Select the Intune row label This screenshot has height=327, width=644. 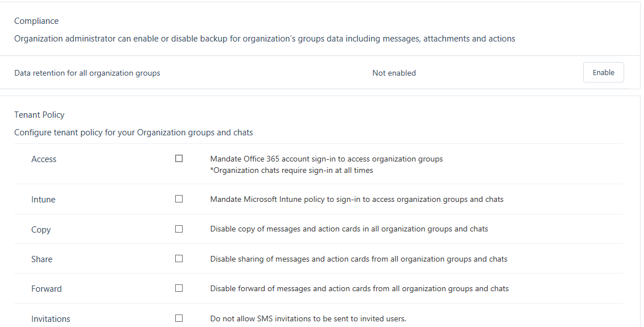[x=43, y=200]
